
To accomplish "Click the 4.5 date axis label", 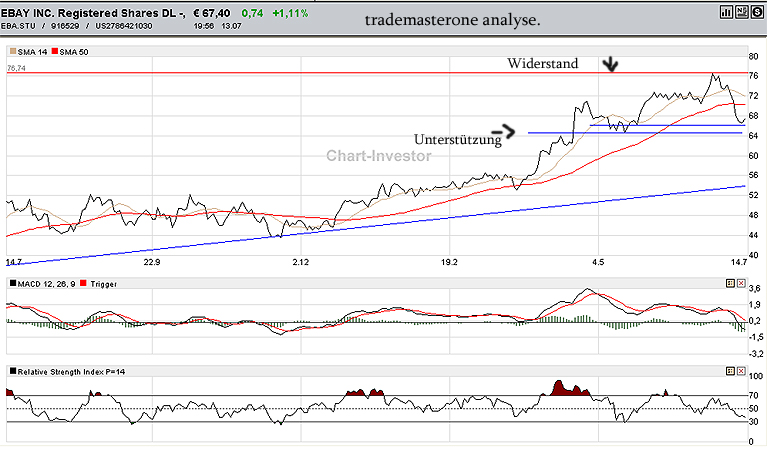I will (598, 262).
